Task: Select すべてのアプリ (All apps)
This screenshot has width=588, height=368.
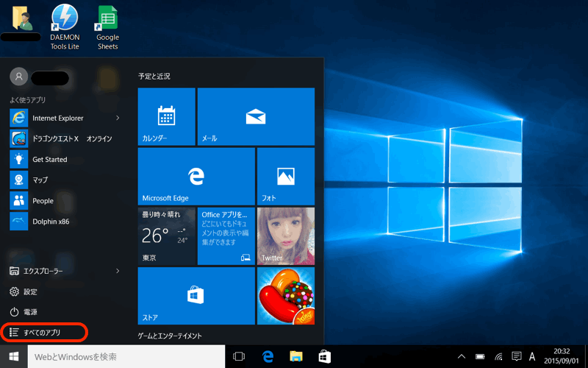Action: 44,333
